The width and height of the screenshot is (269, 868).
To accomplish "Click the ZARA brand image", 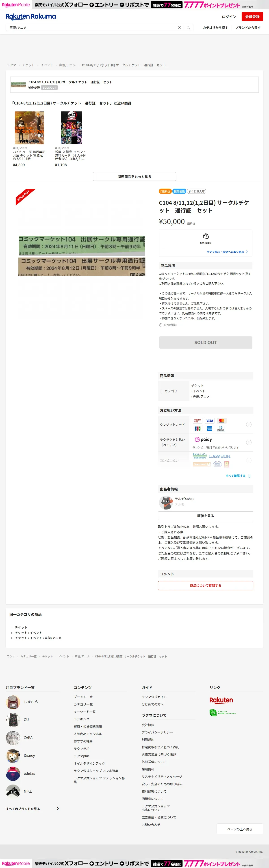I will point(13,738).
